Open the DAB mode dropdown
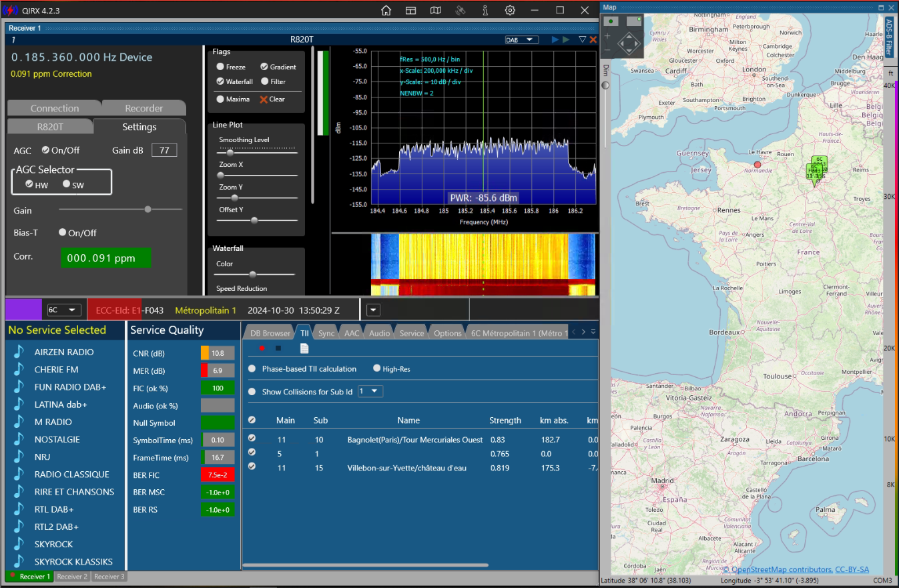899x588 pixels. tap(521, 40)
